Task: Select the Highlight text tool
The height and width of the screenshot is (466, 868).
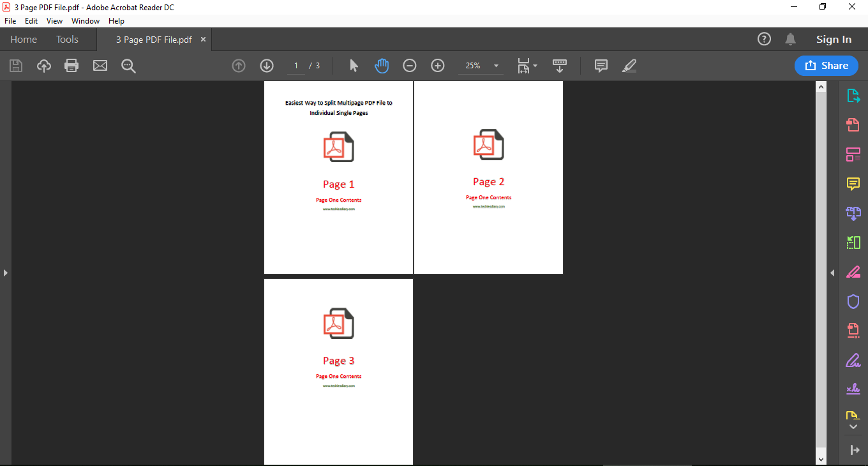Action: click(629, 66)
